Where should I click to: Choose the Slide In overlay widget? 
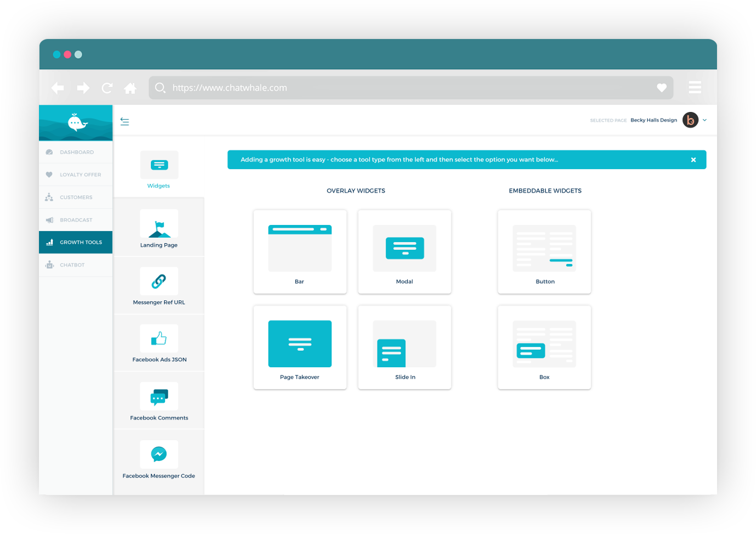point(404,347)
